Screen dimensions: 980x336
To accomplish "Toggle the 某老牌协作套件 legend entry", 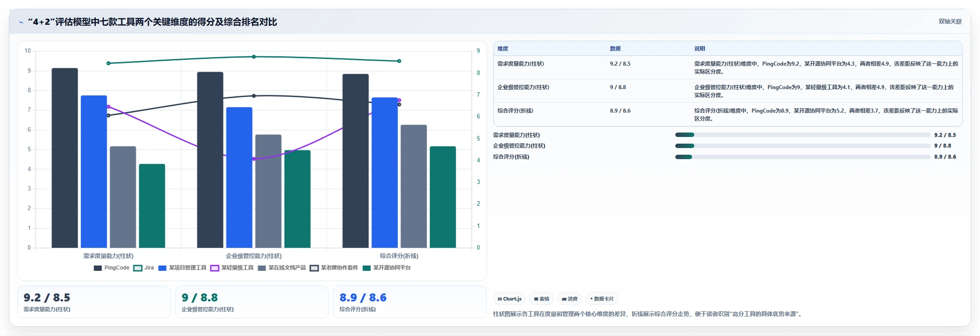I will point(334,268).
